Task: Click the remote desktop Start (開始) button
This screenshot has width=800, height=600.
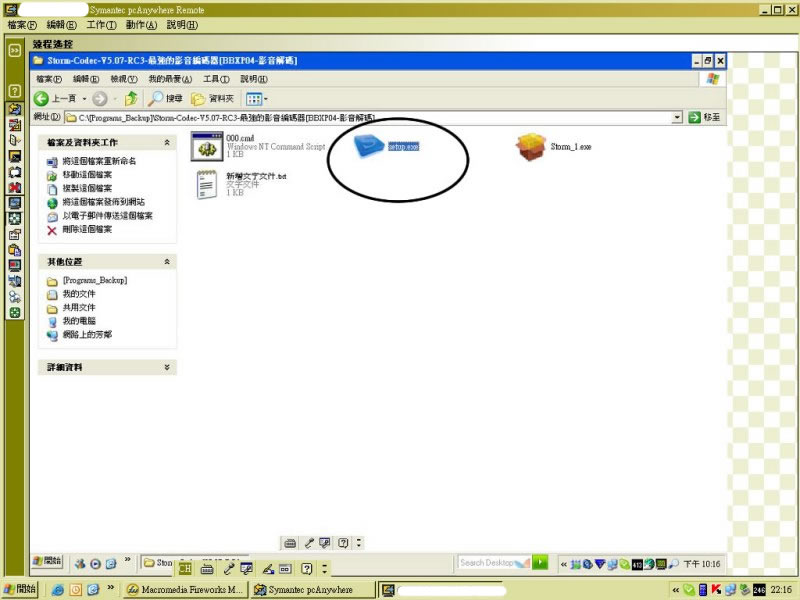Action: coord(47,561)
